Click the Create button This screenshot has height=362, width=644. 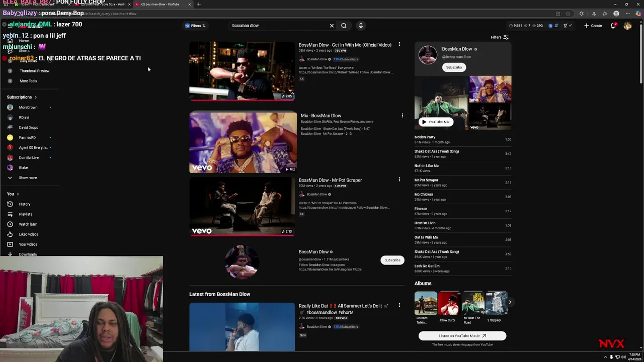[x=593, y=26]
